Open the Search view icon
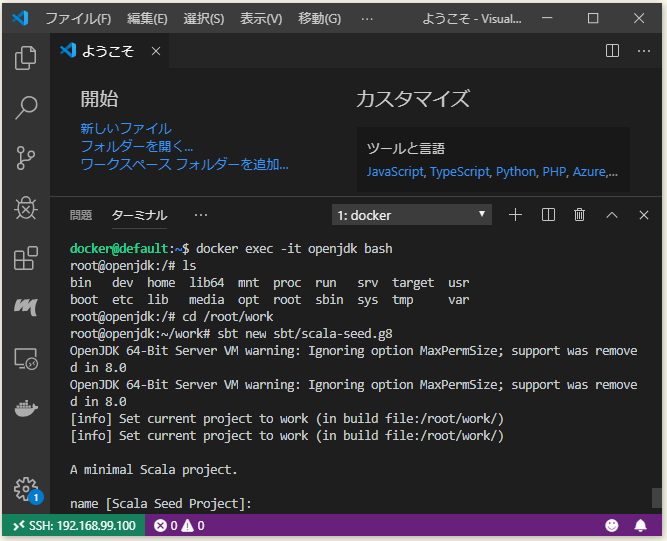 click(x=26, y=107)
